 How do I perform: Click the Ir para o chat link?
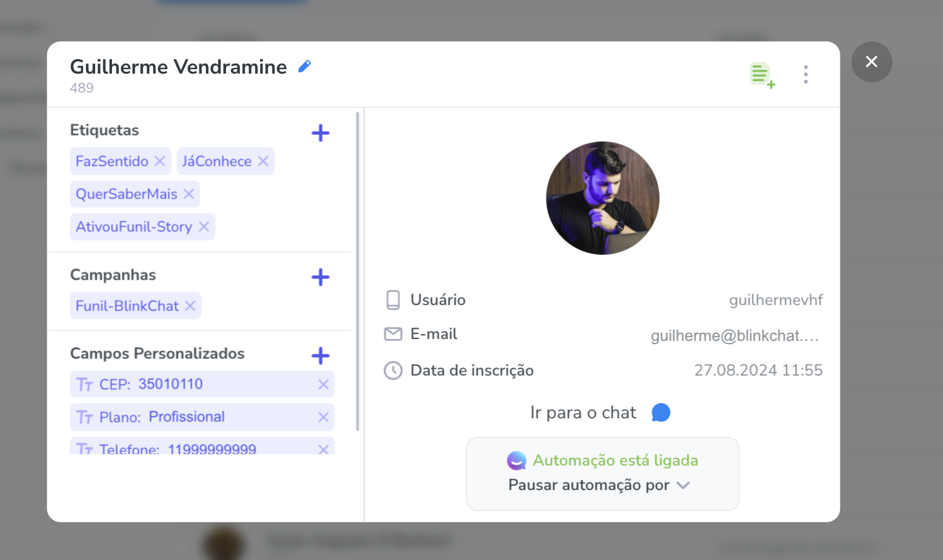pos(583,413)
